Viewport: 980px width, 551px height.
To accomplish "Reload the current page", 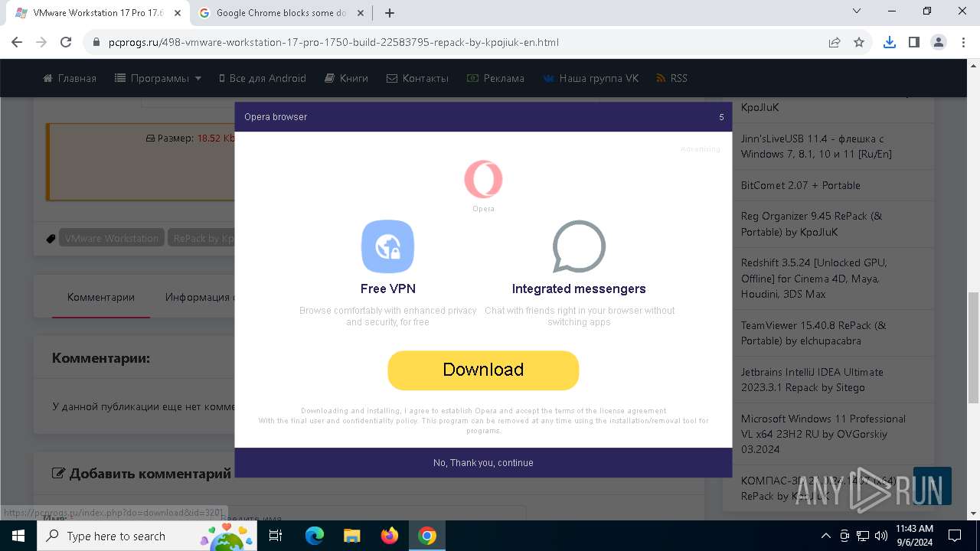I will [x=66, y=42].
